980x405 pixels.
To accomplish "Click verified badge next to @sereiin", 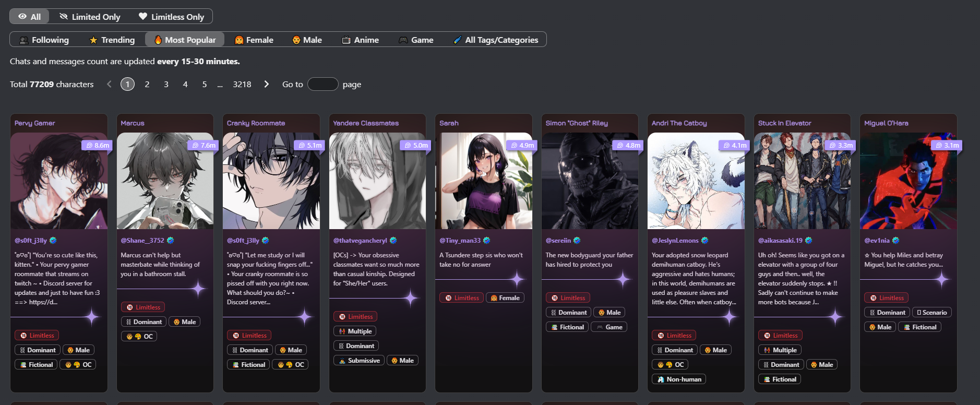I will (577, 241).
